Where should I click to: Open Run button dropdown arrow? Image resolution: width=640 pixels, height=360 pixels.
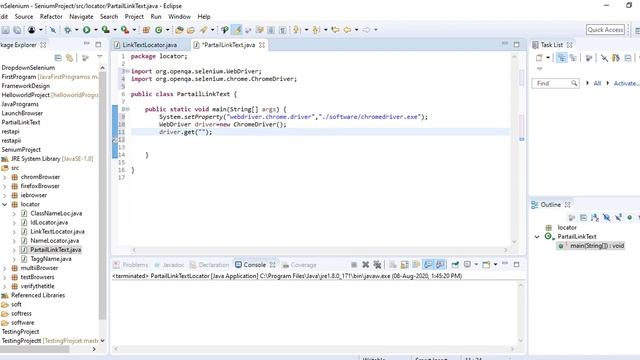(x=96, y=30)
